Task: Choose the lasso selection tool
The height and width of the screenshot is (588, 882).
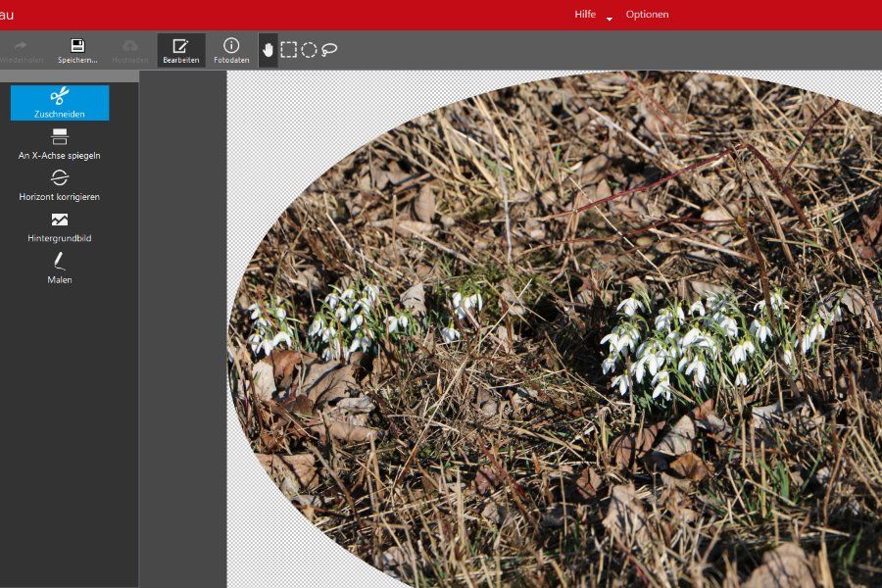Action: click(x=329, y=50)
